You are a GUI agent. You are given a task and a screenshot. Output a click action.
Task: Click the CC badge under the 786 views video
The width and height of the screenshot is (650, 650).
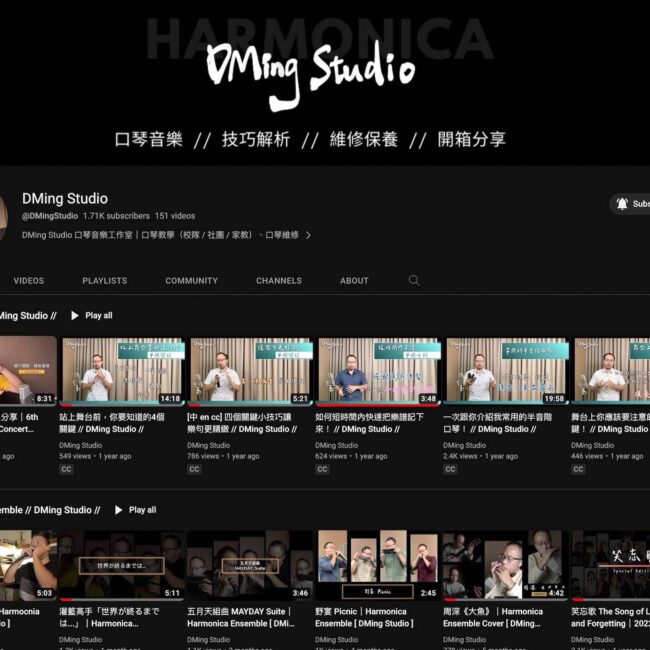point(194,469)
